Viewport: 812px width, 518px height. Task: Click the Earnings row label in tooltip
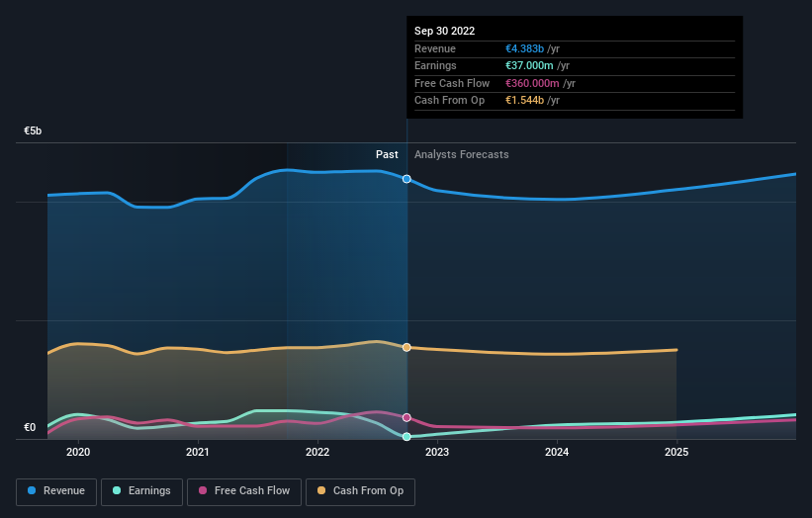click(x=435, y=65)
